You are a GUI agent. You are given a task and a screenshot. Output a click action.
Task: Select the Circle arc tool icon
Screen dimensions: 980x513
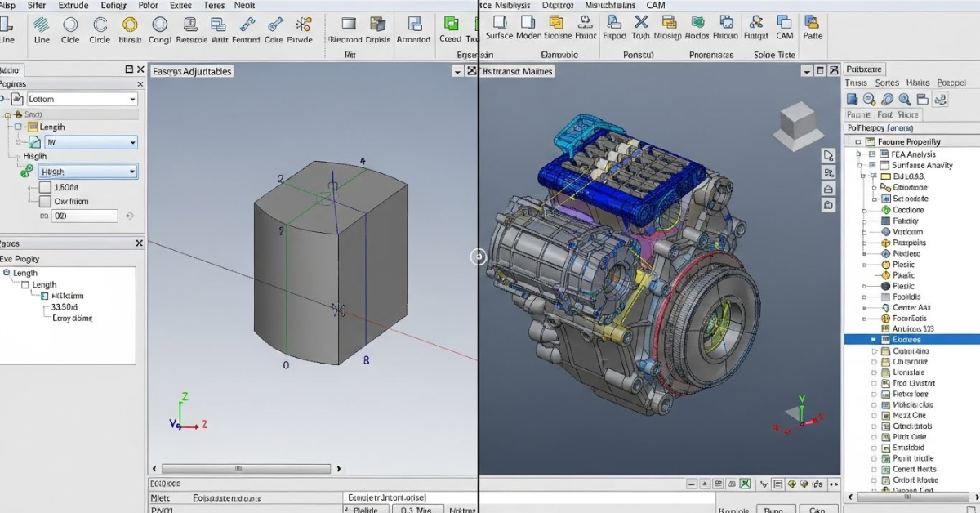pos(100,26)
